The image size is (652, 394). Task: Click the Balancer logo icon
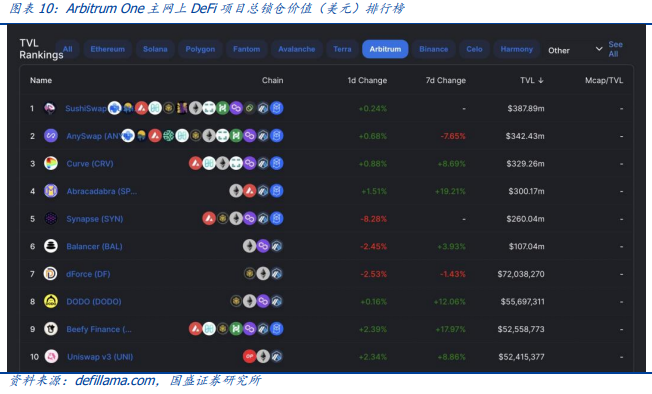(x=51, y=246)
